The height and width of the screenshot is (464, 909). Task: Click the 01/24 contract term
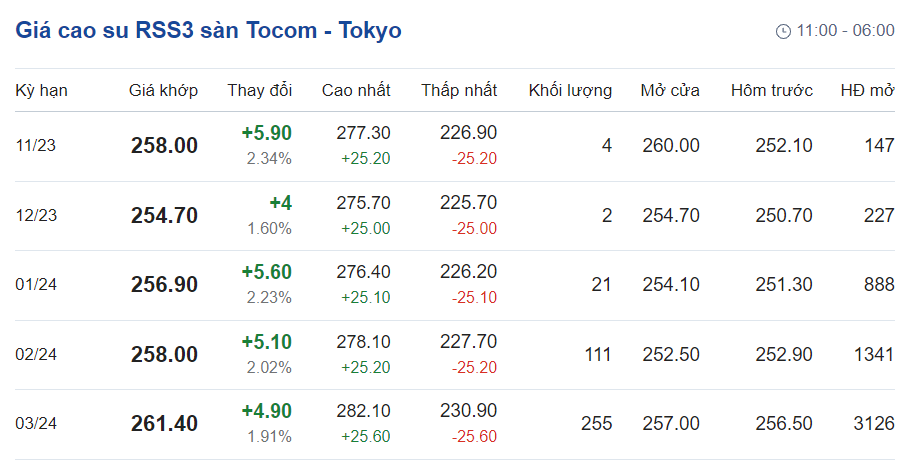point(36,285)
